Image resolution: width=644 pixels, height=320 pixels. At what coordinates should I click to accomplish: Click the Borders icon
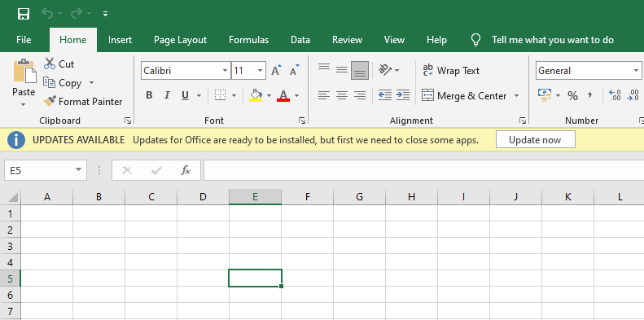point(221,96)
